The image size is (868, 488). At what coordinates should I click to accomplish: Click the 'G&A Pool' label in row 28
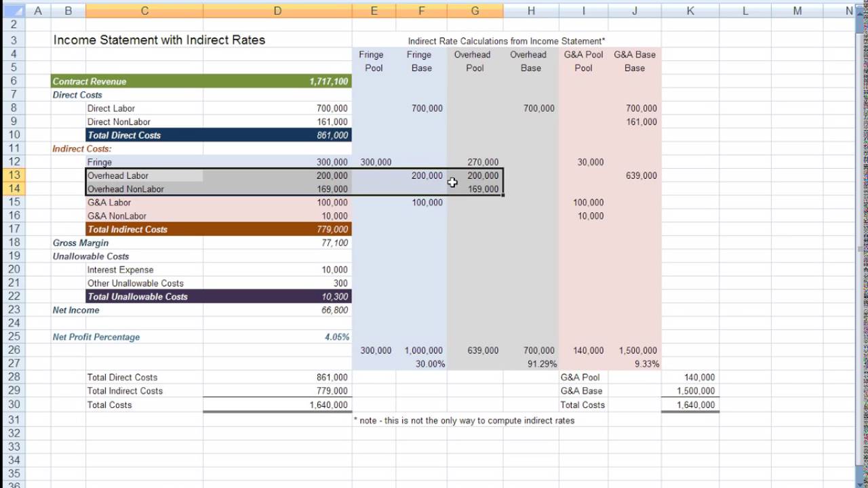[x=580, y=378]
